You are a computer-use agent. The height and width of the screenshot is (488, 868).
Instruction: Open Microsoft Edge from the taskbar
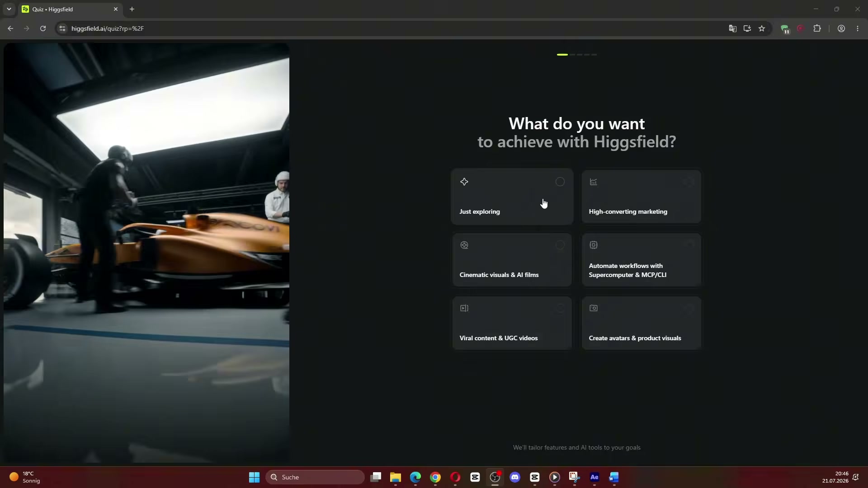click(415, 477)
